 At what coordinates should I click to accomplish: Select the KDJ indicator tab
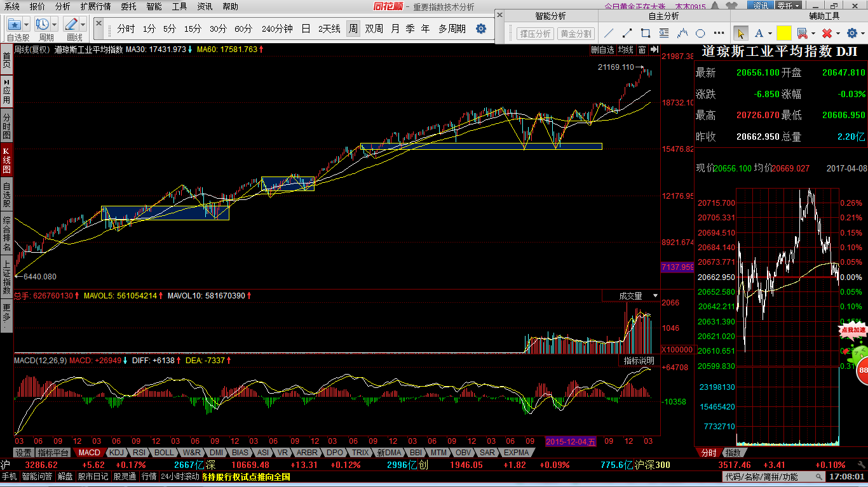116,453
